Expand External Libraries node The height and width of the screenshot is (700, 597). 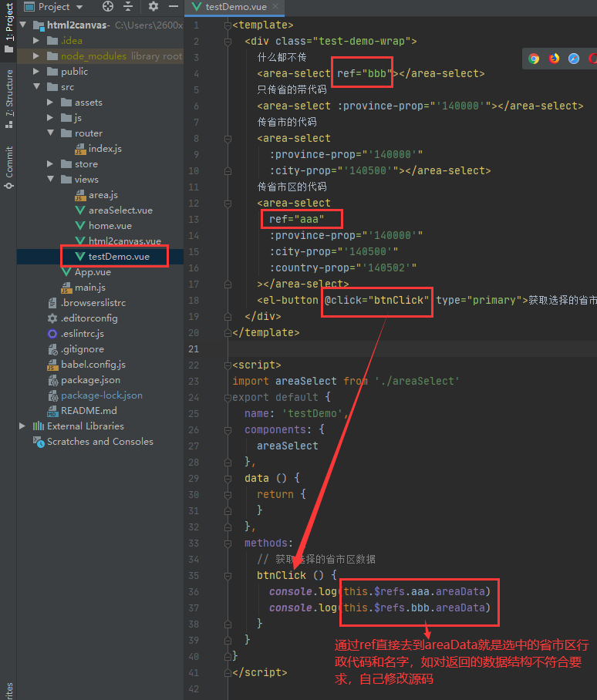click(x=22, y=426)
